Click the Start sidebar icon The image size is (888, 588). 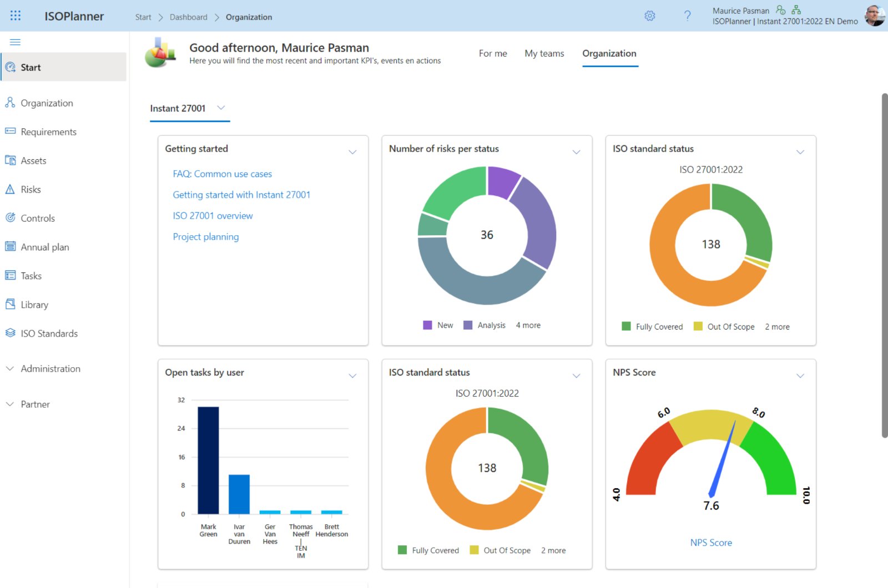tap(10, 67)
